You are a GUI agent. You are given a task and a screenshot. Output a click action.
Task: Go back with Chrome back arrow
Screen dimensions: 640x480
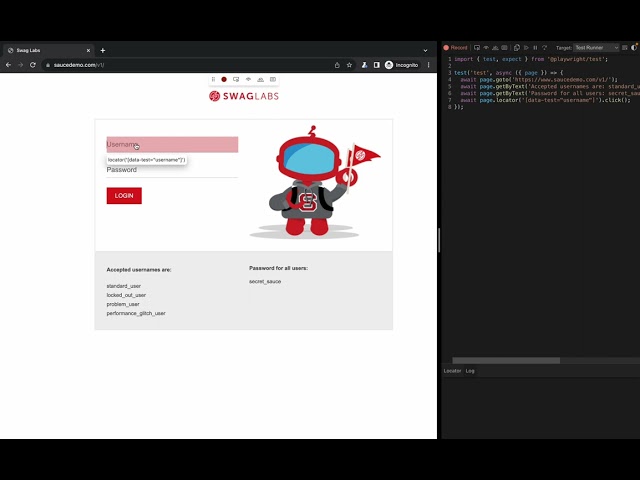tap(8, 65)
